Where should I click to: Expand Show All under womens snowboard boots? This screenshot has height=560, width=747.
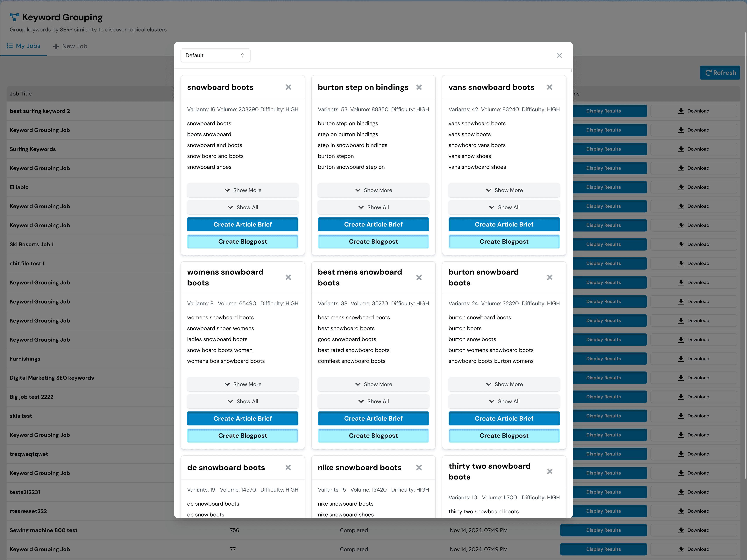[242, 401]
